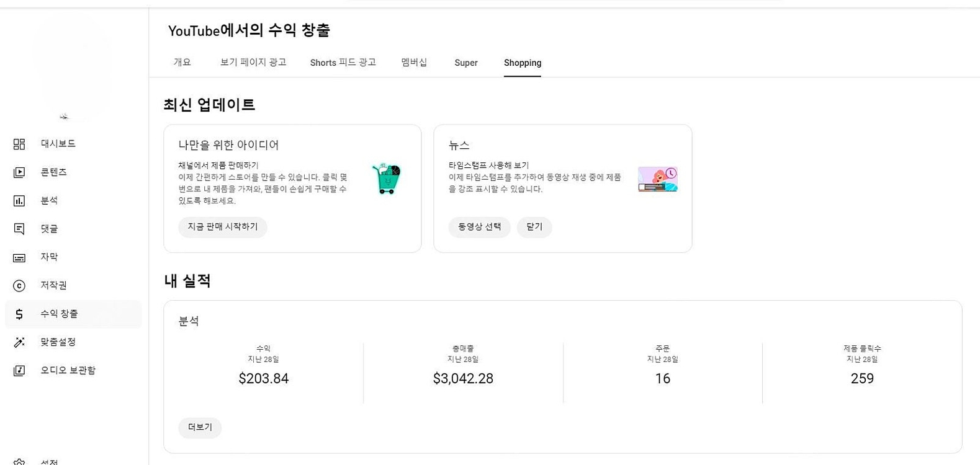This screenshot has width=980, height=465.
Task: Select the 오디오 보관함 (Audio Library) icon
Action: tap(19, 370)
